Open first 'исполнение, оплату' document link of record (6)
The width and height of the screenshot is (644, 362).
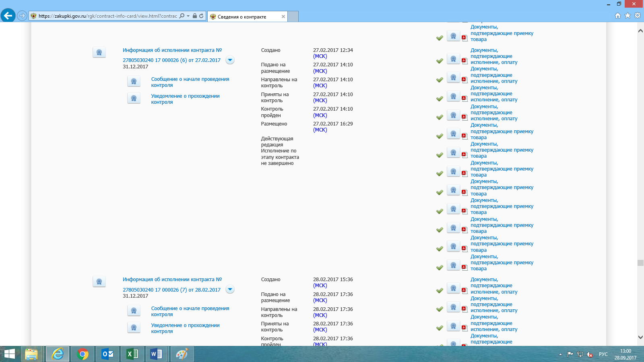(x=494, y=56)
